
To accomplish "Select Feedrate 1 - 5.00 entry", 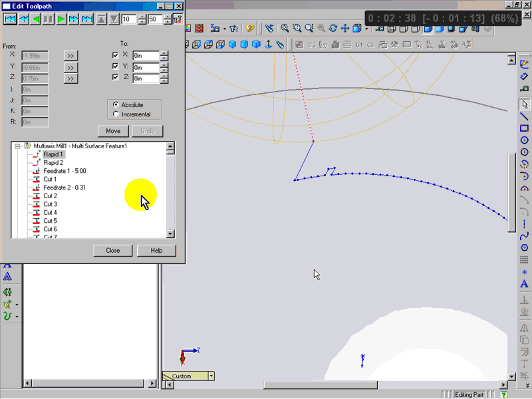I will coord(65,171).
